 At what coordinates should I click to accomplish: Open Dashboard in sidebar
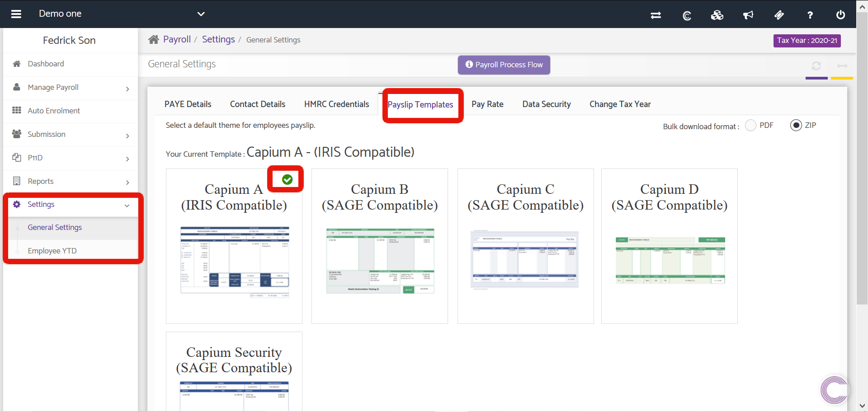46,64
